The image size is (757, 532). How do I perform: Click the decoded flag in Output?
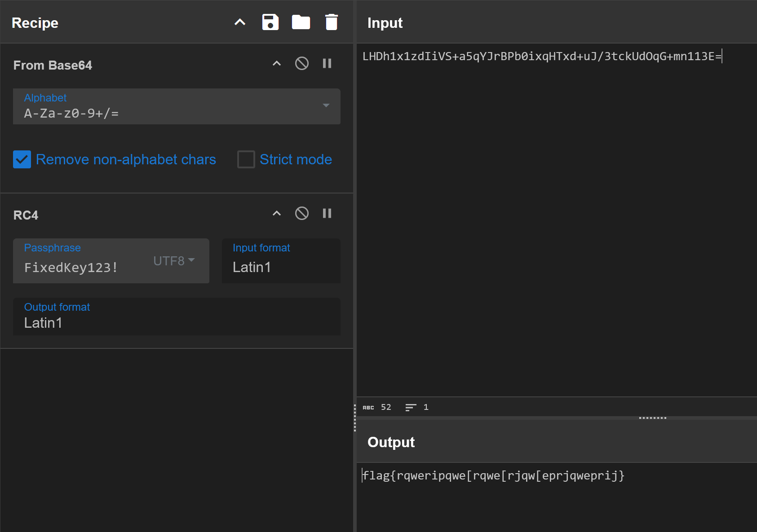point(493,475)
